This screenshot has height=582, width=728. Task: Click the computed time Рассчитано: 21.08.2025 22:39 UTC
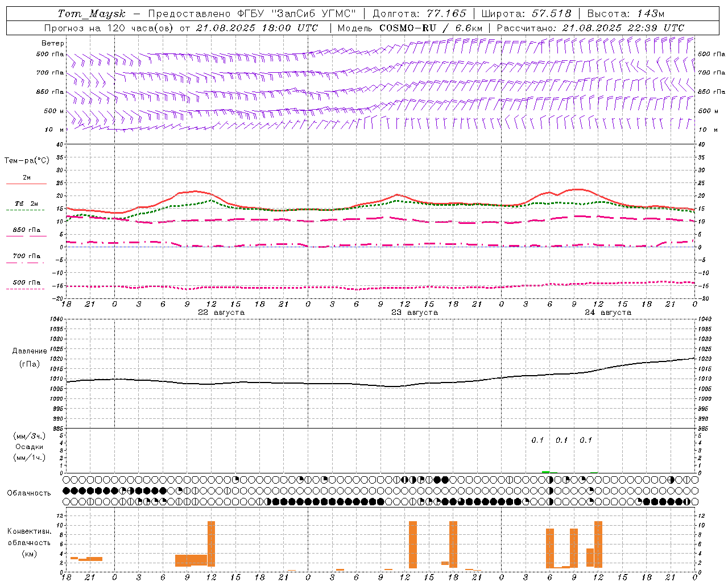[590, 28]
